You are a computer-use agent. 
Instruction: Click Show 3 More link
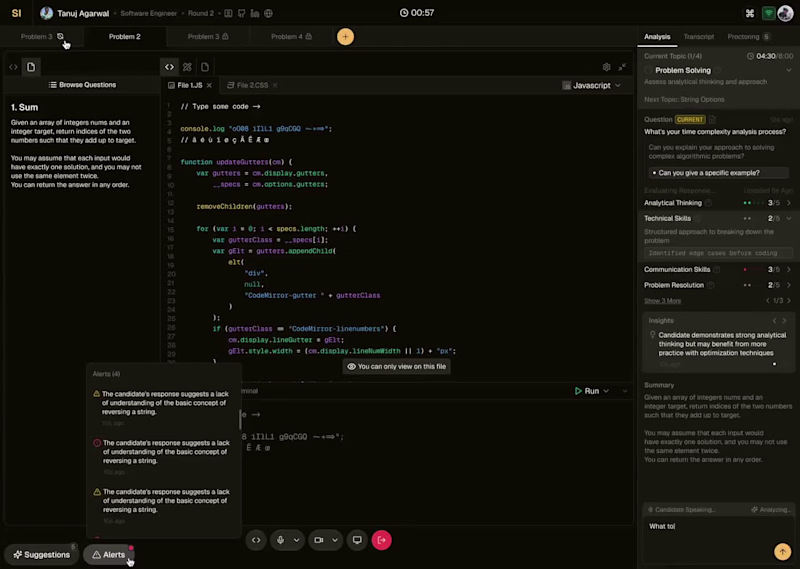point(662,301)
